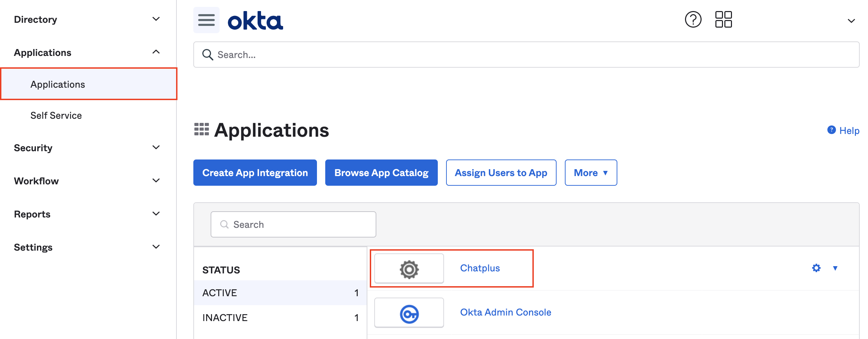Open the help question mark icon
The image size is (868, 339).
tap(693, 19)
